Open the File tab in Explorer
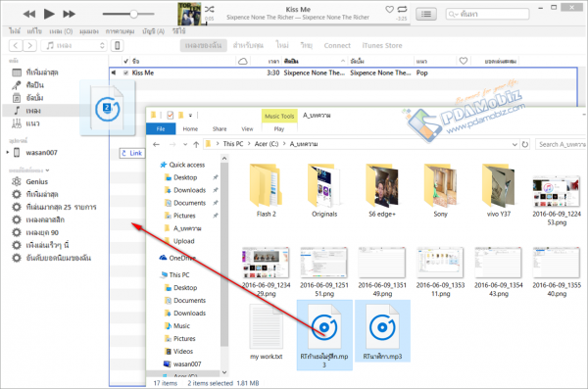 161,129
